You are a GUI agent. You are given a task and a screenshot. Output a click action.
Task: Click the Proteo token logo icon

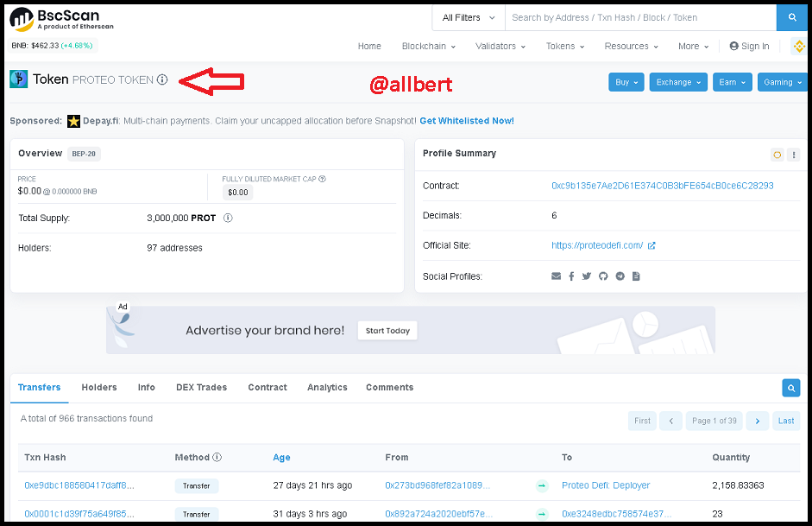(x=19, y=79)
